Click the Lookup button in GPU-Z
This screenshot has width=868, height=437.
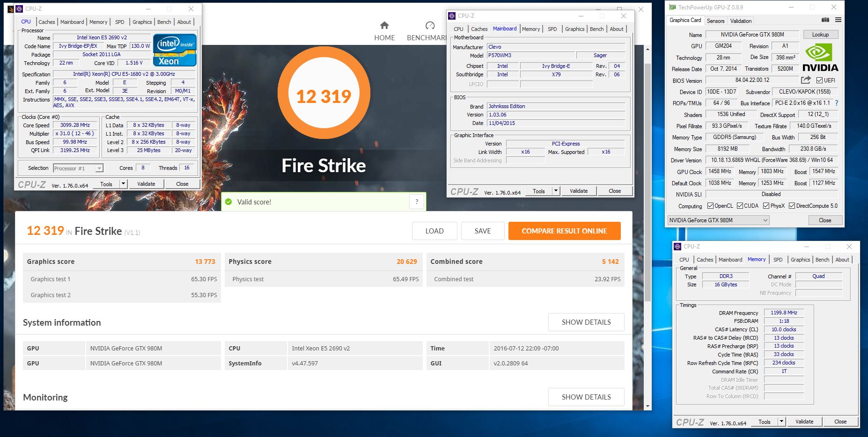click(x=820, y=35)
